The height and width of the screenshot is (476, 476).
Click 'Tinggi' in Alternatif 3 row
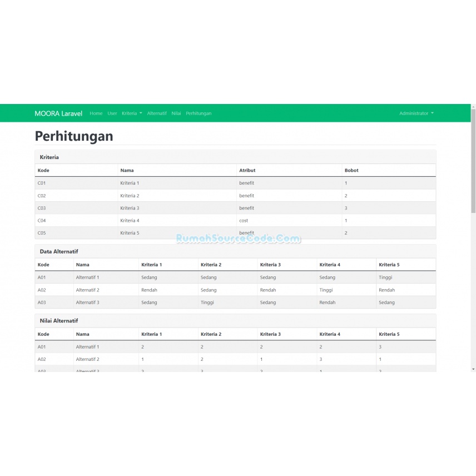pos(207,303)
